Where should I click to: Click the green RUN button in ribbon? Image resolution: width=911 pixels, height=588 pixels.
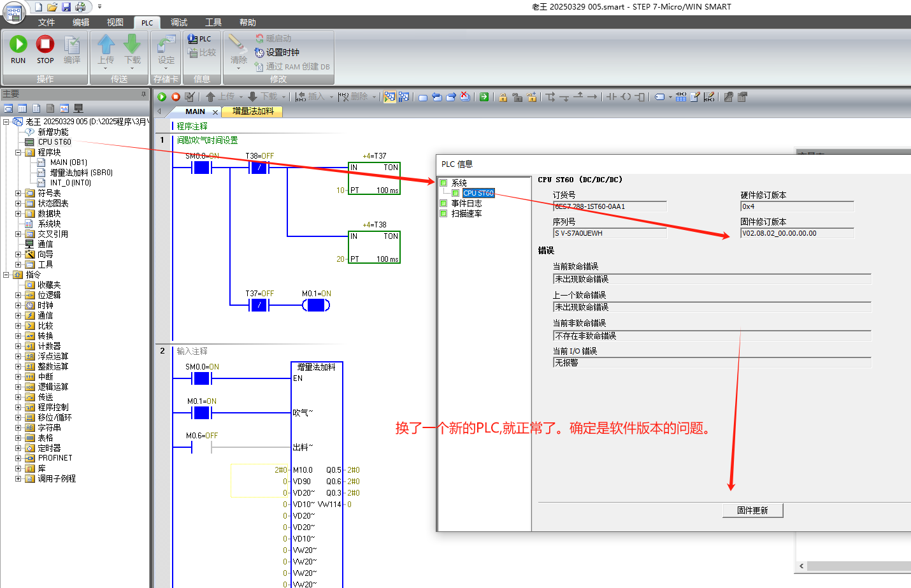18,50
